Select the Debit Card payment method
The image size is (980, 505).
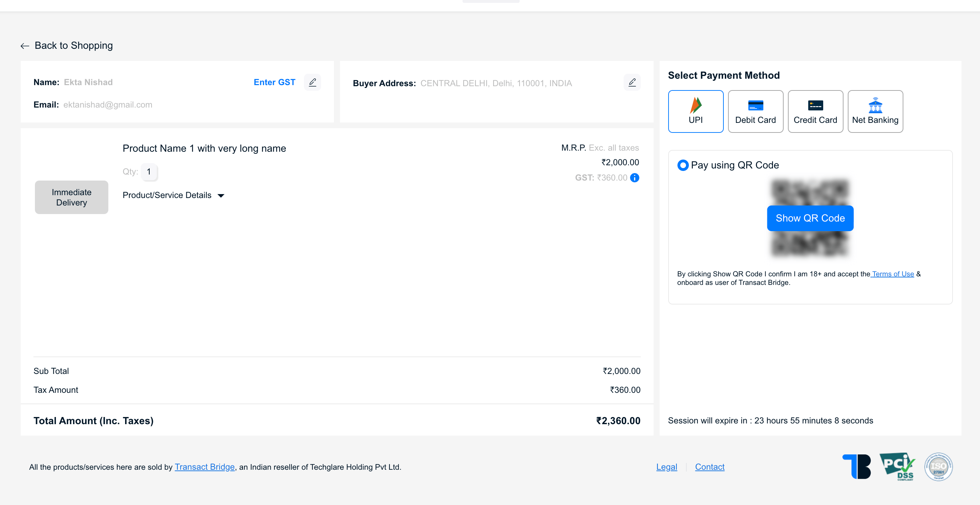click(x=755, y=111)
